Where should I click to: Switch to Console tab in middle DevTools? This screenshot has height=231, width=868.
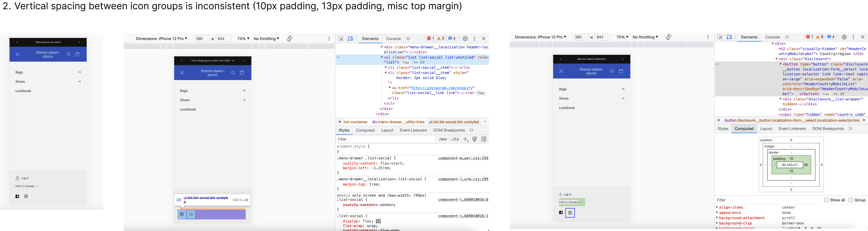[x=393, y=39]
